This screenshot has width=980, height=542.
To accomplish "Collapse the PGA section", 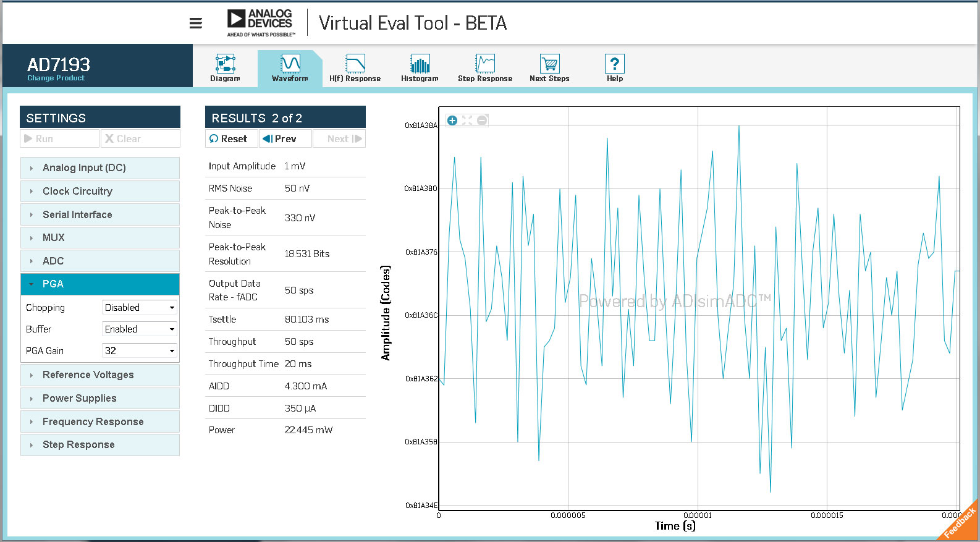I will (x=100, y=284).
